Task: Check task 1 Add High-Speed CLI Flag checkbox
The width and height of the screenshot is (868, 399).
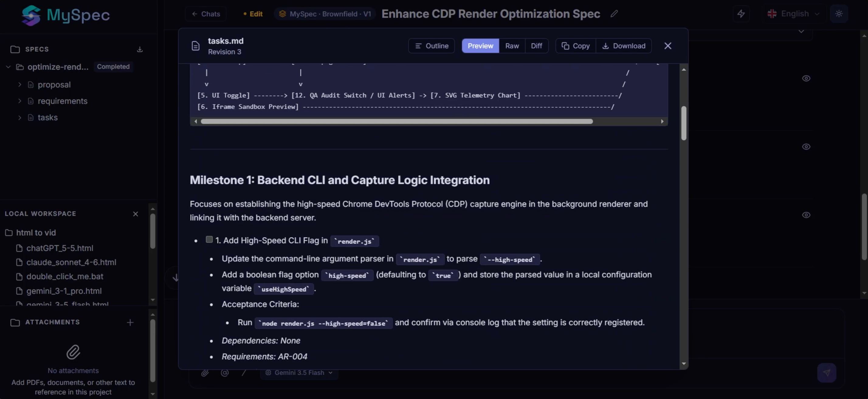Action: pos(209,239)
